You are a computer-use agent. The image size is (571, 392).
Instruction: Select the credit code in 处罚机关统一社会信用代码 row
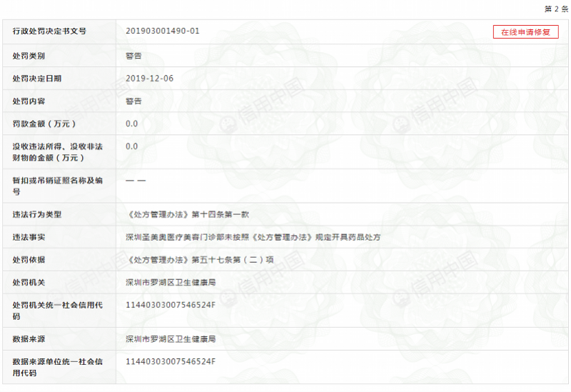pyautogui.click(x=170, y=305)
